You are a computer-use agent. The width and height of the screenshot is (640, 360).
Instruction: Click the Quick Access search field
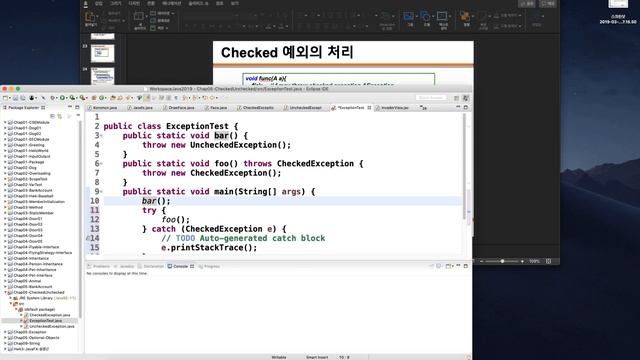431,98
